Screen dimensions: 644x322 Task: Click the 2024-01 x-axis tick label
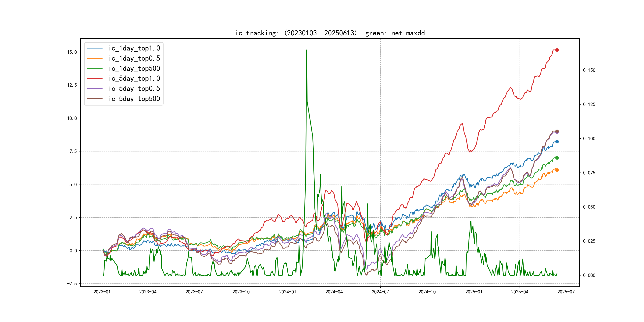coord(287,292)
